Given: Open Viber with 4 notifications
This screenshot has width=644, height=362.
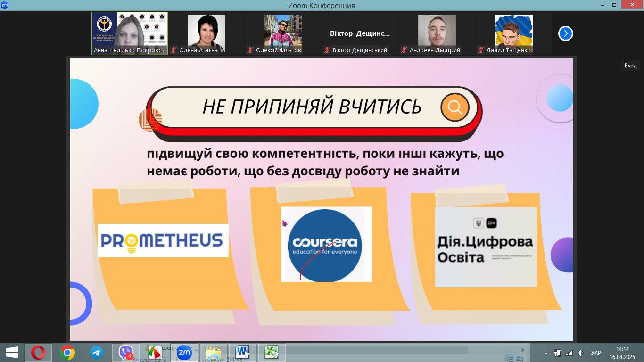Looking at the screenshot, I should click(x=126, y=352).
